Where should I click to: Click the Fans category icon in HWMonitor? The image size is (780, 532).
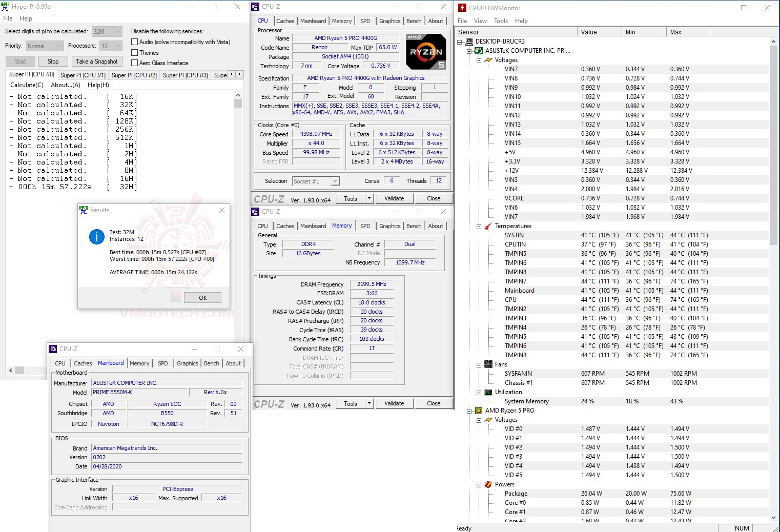pyautogui.click(x=488, y=364)
